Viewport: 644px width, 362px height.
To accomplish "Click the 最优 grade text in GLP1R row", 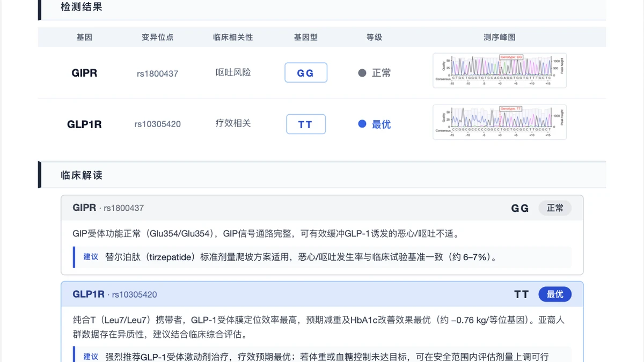I will pyautogui.click(x=382, y=124).
